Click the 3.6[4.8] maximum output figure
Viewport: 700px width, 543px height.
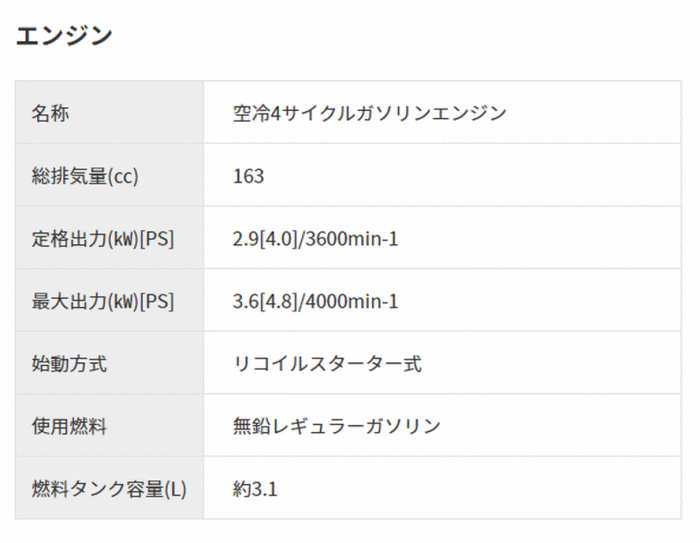click(x=265, y=301)
